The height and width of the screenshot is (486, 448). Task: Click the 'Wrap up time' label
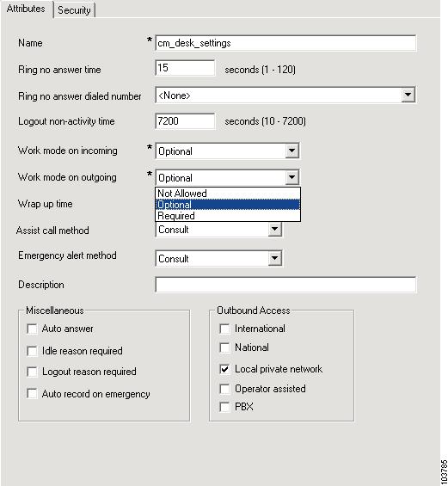(x=46, y=204)
